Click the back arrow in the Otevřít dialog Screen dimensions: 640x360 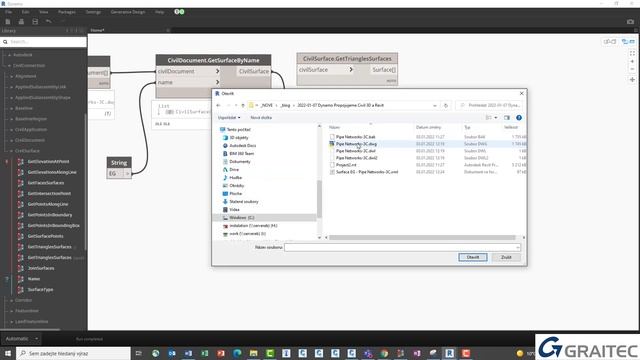pos(218,105)
